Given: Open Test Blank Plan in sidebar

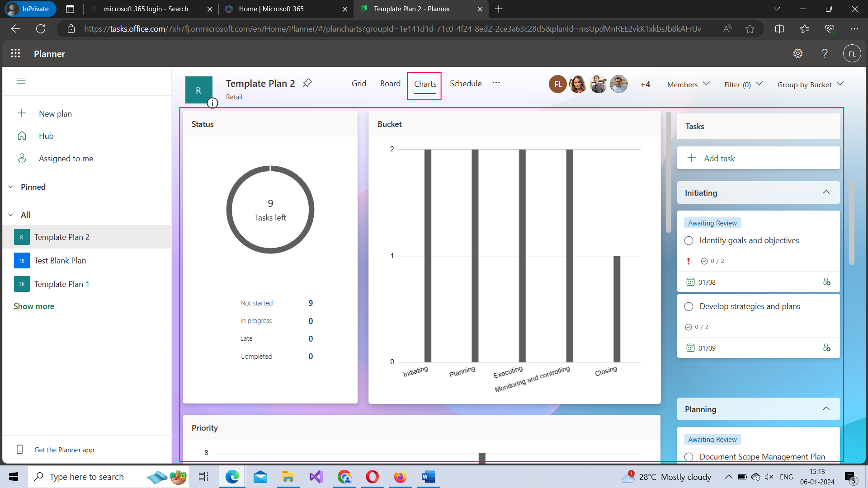Looking at the screenshot, I should (87, 260).
